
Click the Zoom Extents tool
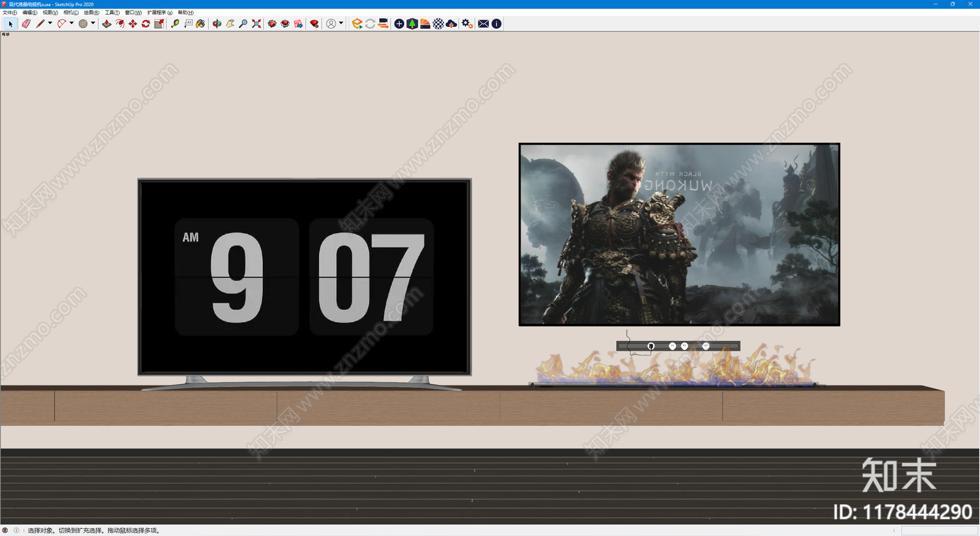pyautogui.click(x=256, y=24)
